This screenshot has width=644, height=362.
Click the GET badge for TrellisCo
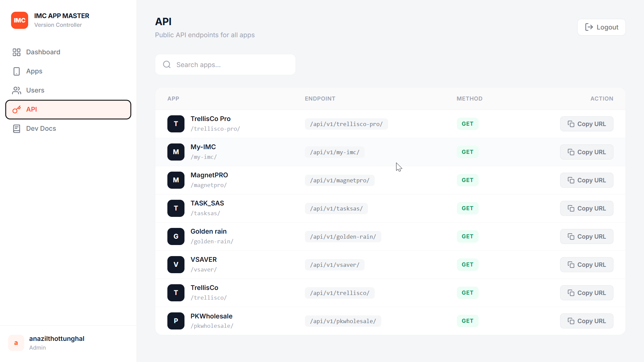tap(468, 293)
